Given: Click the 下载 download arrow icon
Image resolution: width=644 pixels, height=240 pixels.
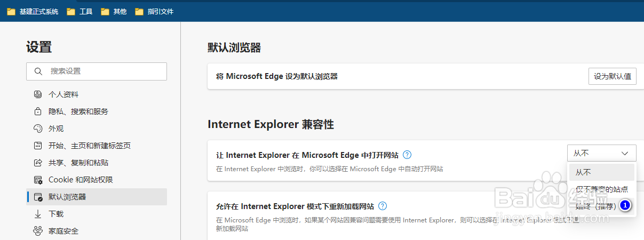Looking at the screenshot, I should pos(38,214).
